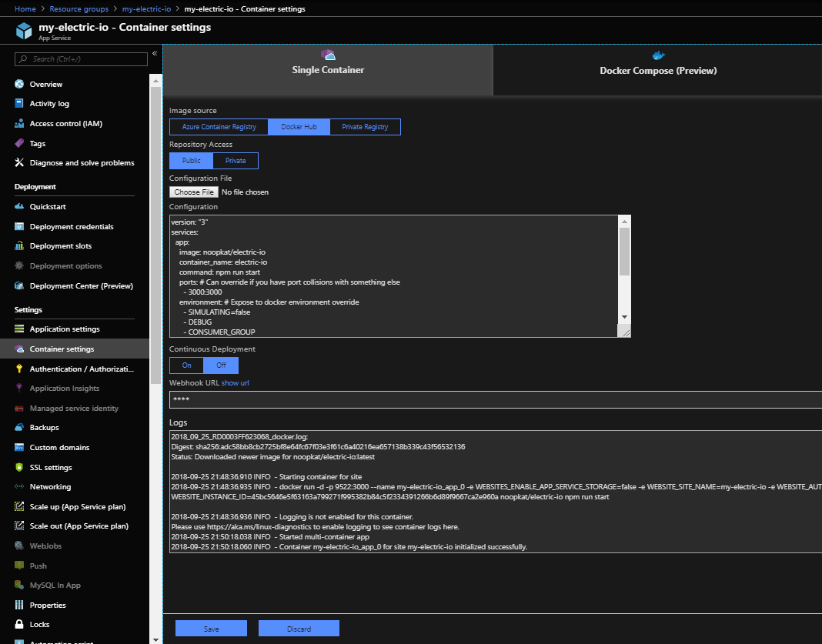The height and width of the screenshot is (644, 822).
Task: Set Repository Access to Public
Action: [192, 160]
